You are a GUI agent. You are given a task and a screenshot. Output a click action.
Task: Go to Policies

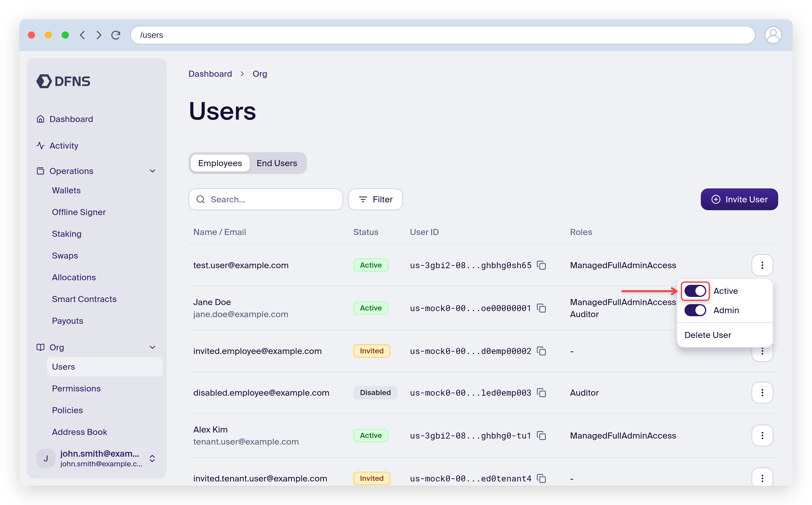pos(67,410)
